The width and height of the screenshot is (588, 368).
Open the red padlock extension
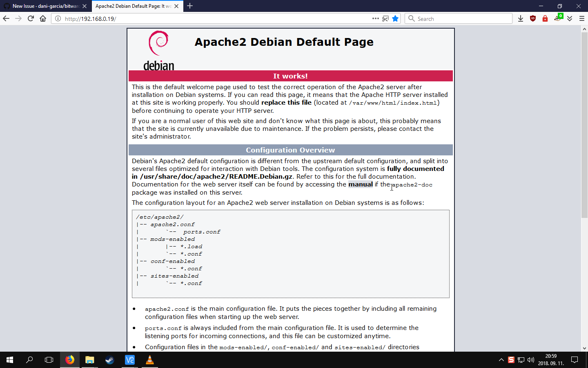point(545,18)
